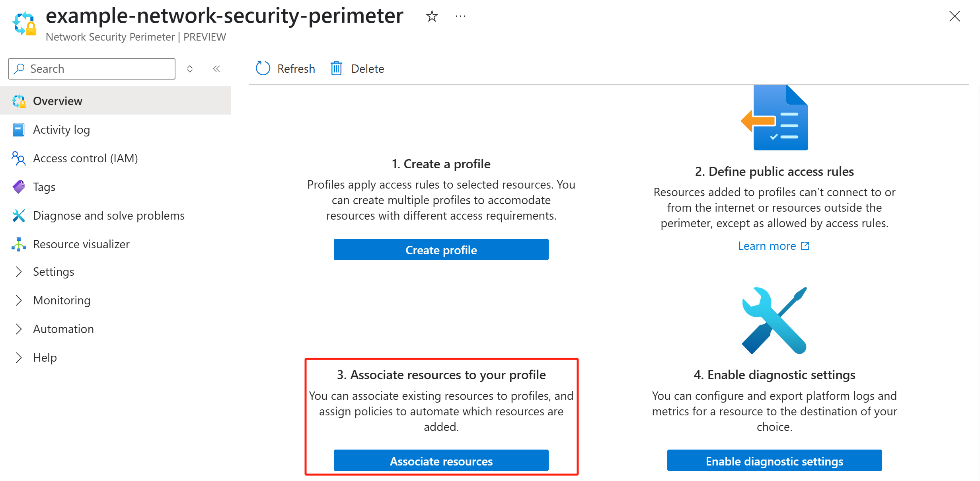Open Activity log from the sidebar

point(115,130)
